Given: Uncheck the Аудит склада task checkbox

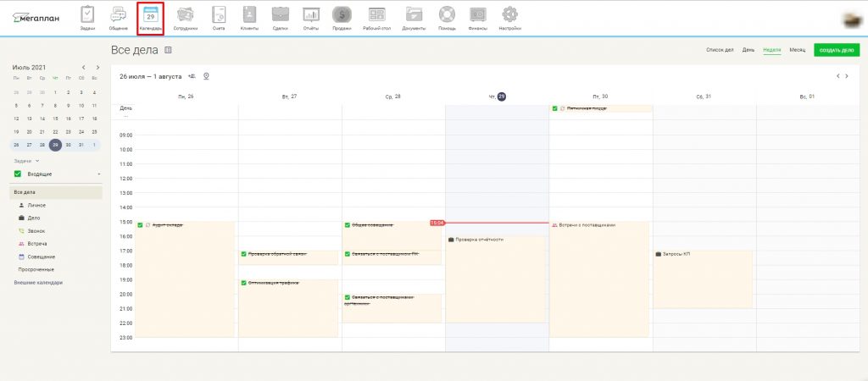Looking at the screenshot, I should pos(141,225).
